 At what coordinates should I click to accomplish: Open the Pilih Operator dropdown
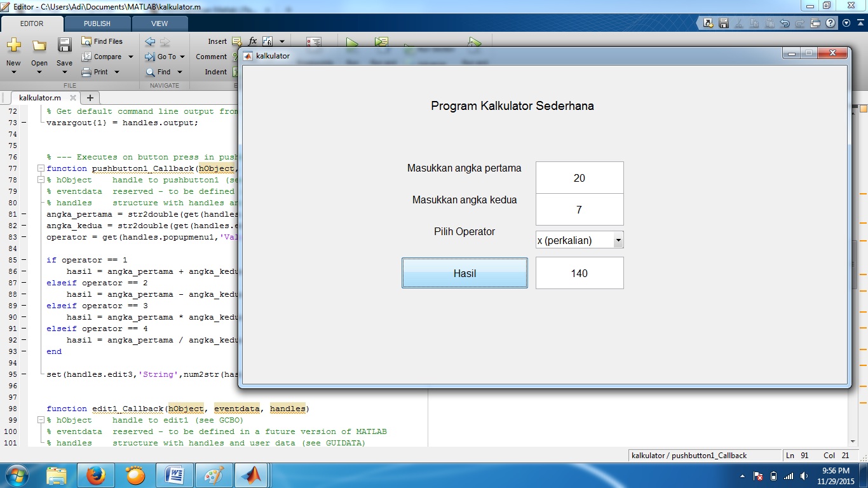618,240
